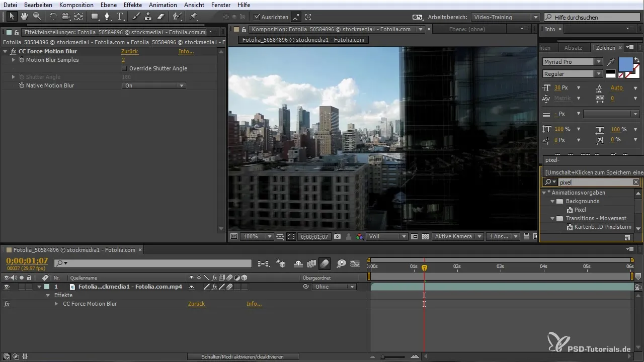Viewport: 644px width, 362px height.
Task: Click Zurück reset link in Effekteinstellungen
Action: pyautogui.click(x=129, y=51)
